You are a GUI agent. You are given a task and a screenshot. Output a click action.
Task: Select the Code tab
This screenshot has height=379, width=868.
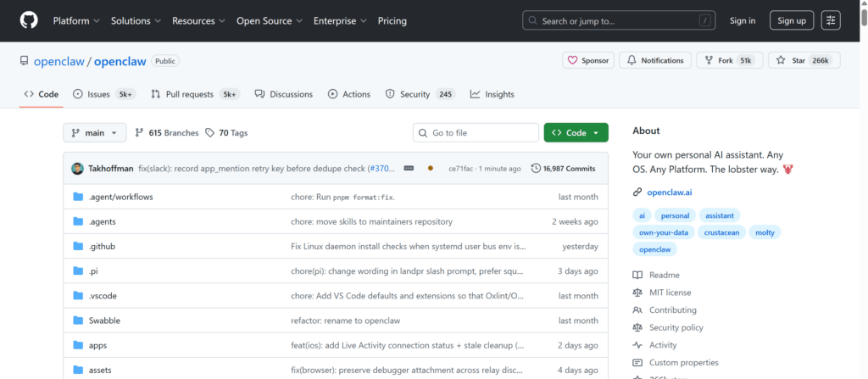(42, 94)
